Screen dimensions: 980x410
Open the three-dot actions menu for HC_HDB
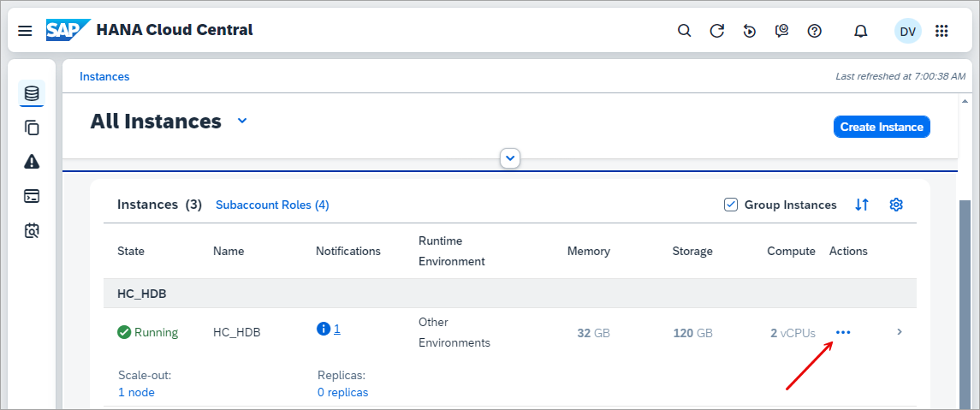tap(843, 332)
